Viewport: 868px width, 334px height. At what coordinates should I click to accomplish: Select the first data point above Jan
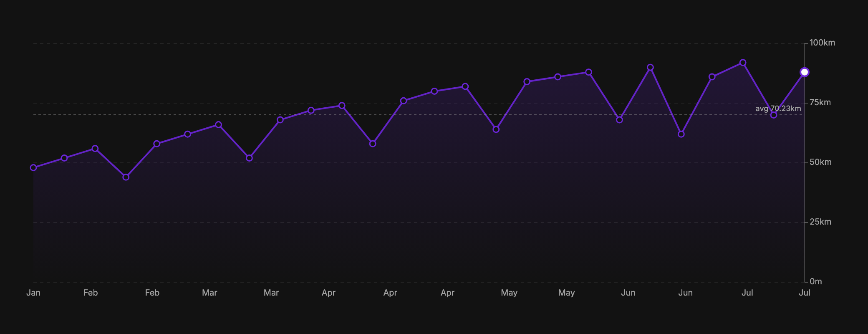point(33,168)
